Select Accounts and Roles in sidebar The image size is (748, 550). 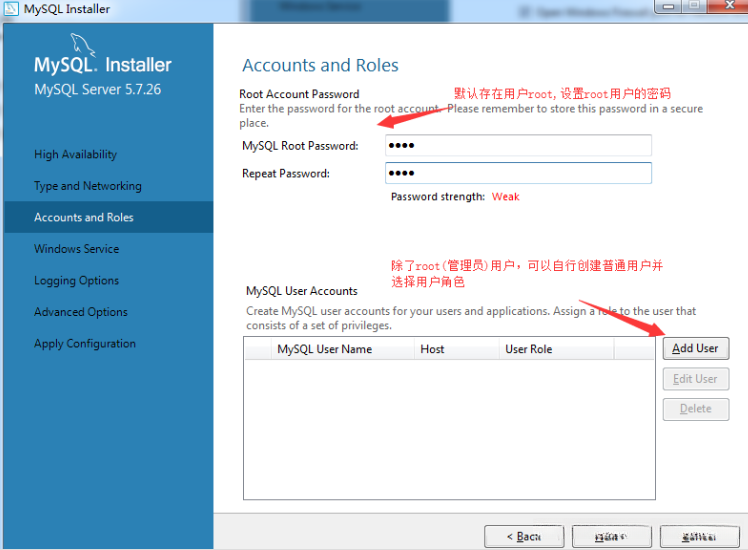pos(109,217)
